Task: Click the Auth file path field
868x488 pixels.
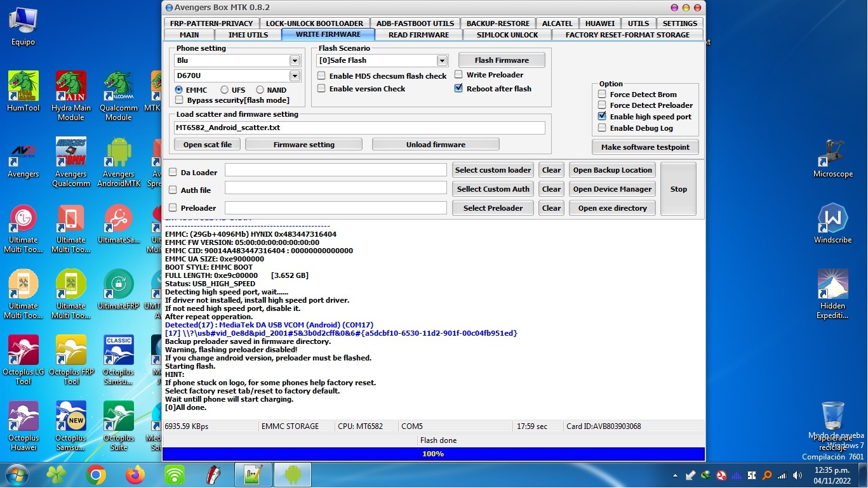Action: pyautogui.click(x=336, y=188)
